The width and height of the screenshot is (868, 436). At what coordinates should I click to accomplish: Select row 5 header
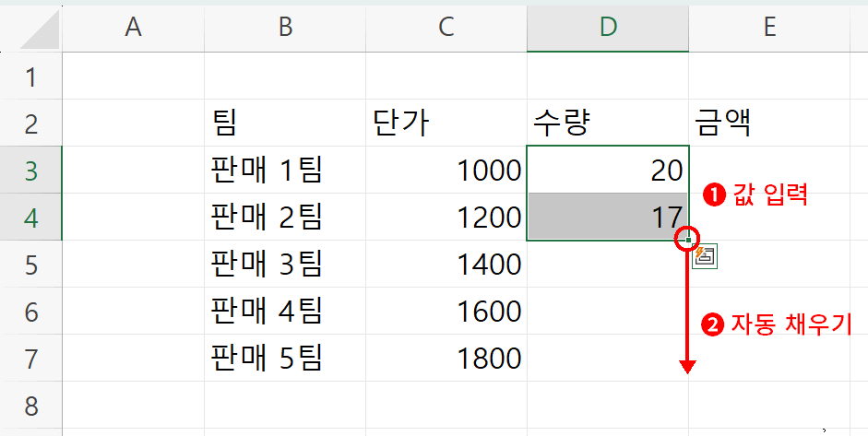pos(31,264)
